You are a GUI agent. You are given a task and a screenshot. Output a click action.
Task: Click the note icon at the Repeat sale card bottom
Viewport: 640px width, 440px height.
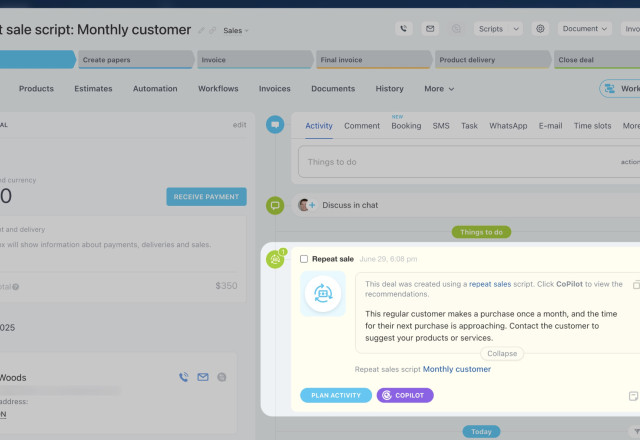pos(633,396)
